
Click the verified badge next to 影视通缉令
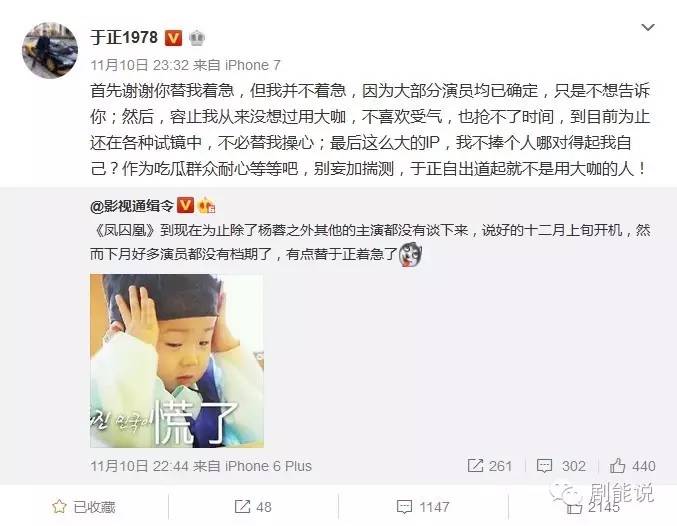point(185,205)
